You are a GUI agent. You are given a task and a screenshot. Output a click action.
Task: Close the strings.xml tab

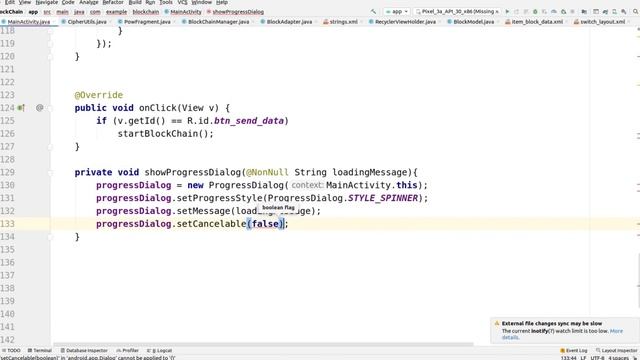(x=362, y=22)
